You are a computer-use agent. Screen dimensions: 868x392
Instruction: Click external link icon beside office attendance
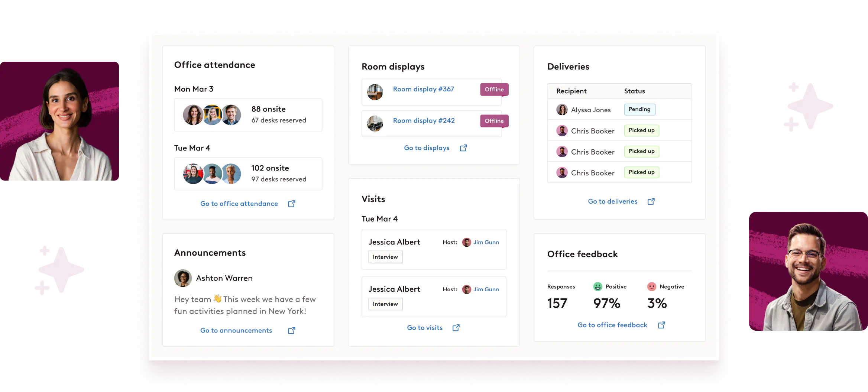point(292,204)
